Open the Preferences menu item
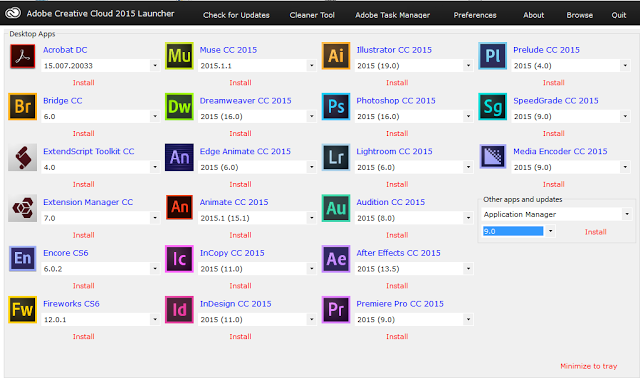The width and height of the screenshot is (640, 378). (475, 15)
